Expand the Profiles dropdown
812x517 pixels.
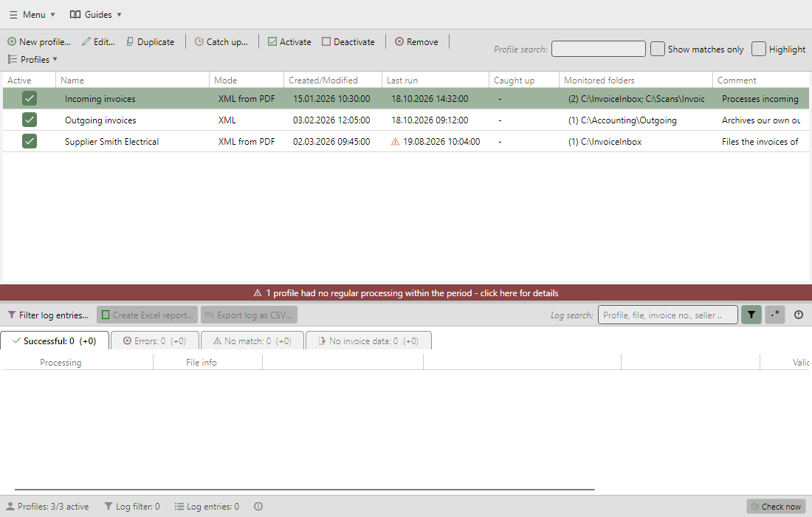click(32, 60)
